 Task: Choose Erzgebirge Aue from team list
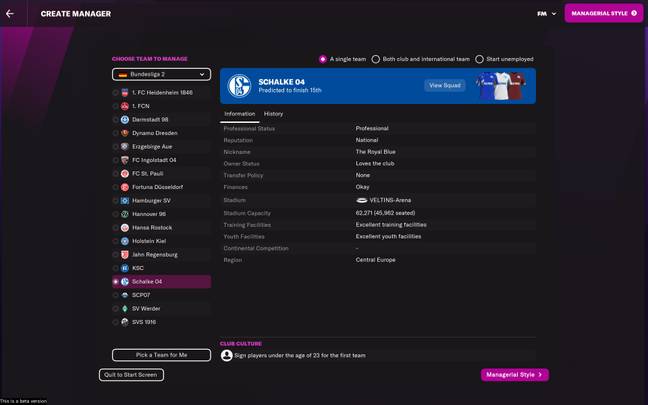[161, 147]
